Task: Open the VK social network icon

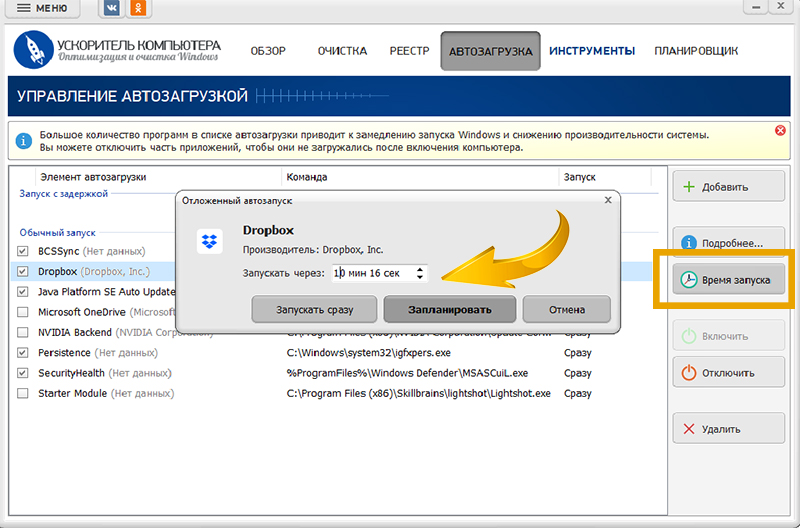Action: pos(111,8)
